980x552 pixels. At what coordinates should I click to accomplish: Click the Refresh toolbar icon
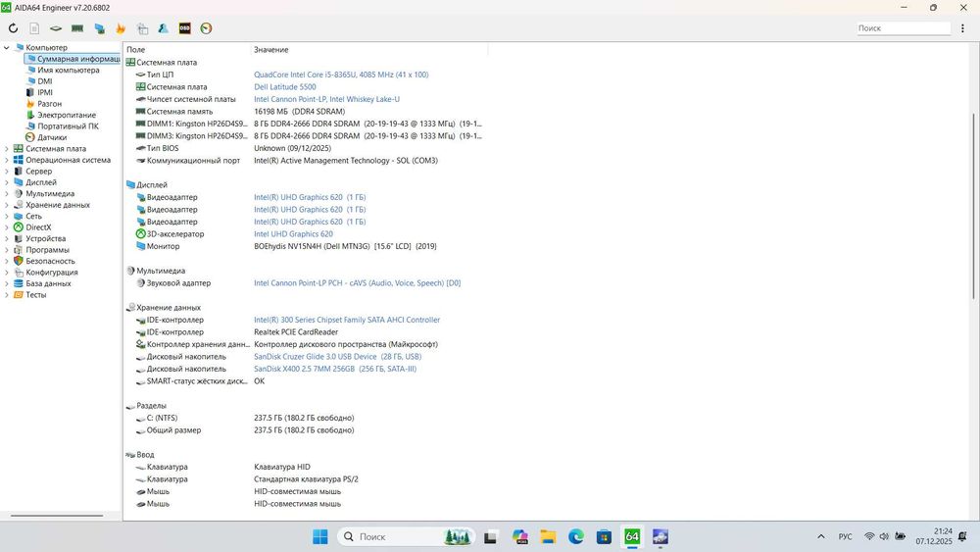point(13,28)
